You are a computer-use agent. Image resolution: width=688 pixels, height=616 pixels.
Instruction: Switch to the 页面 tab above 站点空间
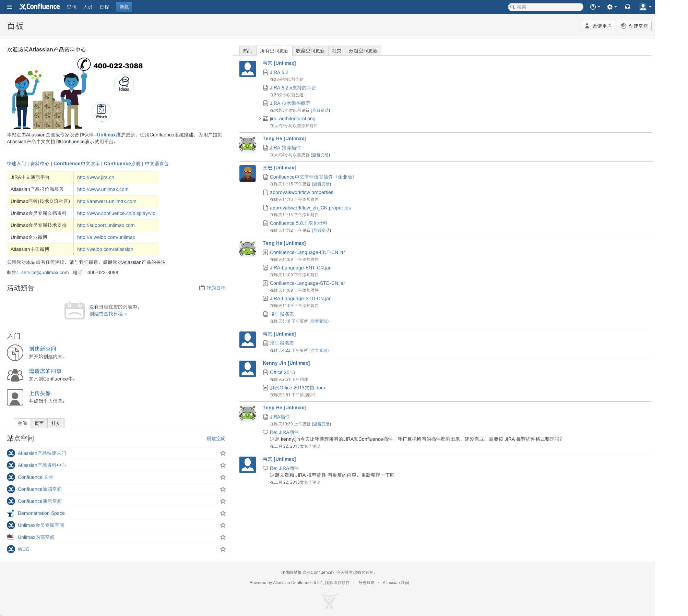pyautogui.click(x=39, y=423)
